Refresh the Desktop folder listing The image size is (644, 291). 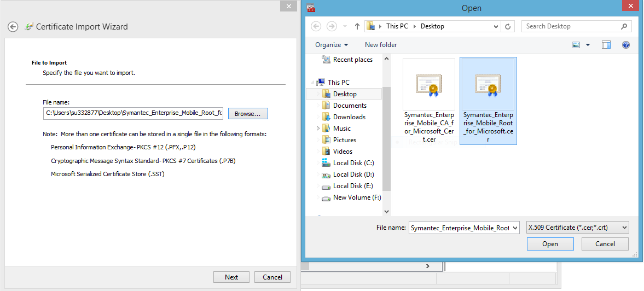click(508, 26)
